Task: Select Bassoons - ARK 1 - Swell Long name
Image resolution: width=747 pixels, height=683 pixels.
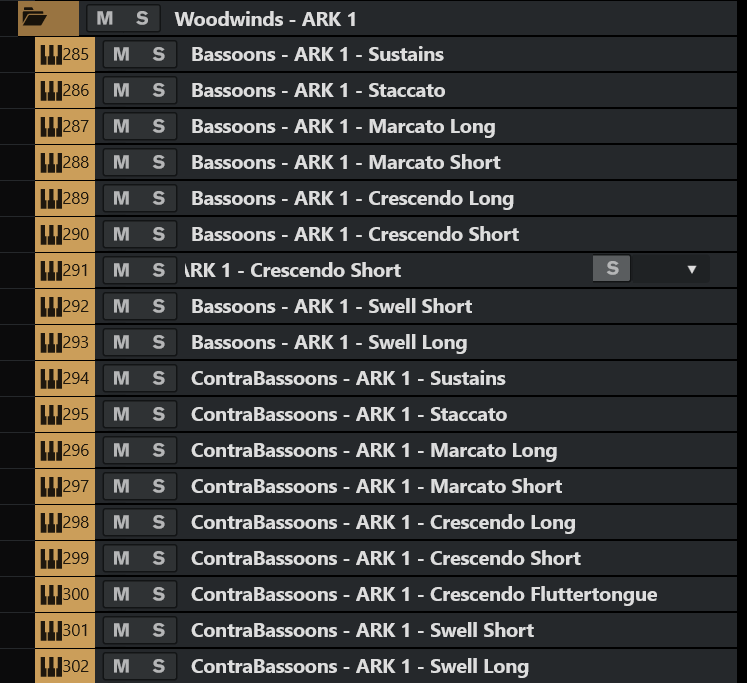Action: 329,343
